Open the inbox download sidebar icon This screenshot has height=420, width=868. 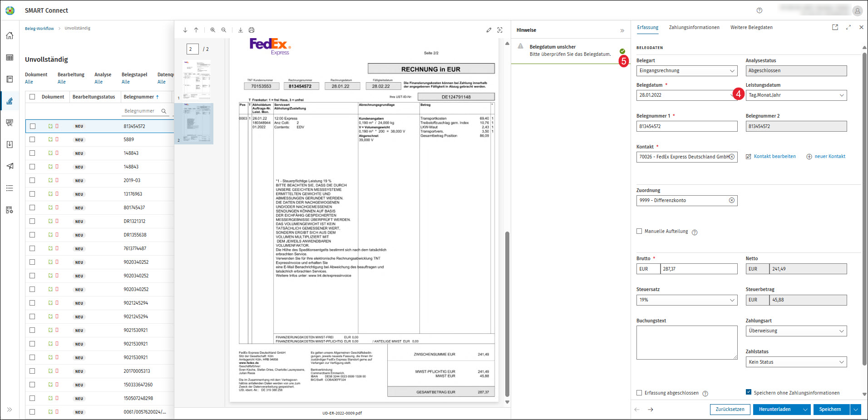pos(10,144)
